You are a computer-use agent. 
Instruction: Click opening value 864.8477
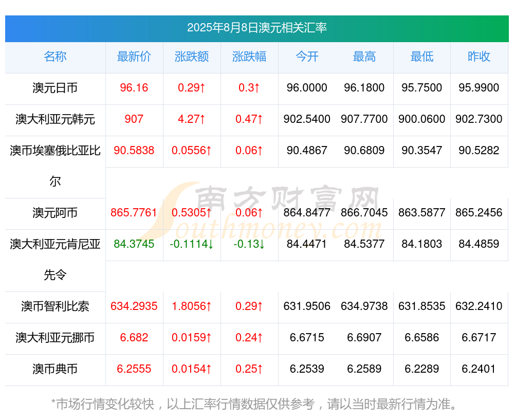click(307, 212)
